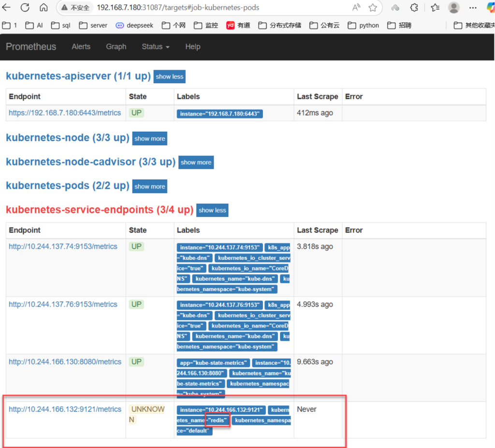The image size is (495, 448).
Task: Add page to favorites star icon
Action: click(373, 8)
